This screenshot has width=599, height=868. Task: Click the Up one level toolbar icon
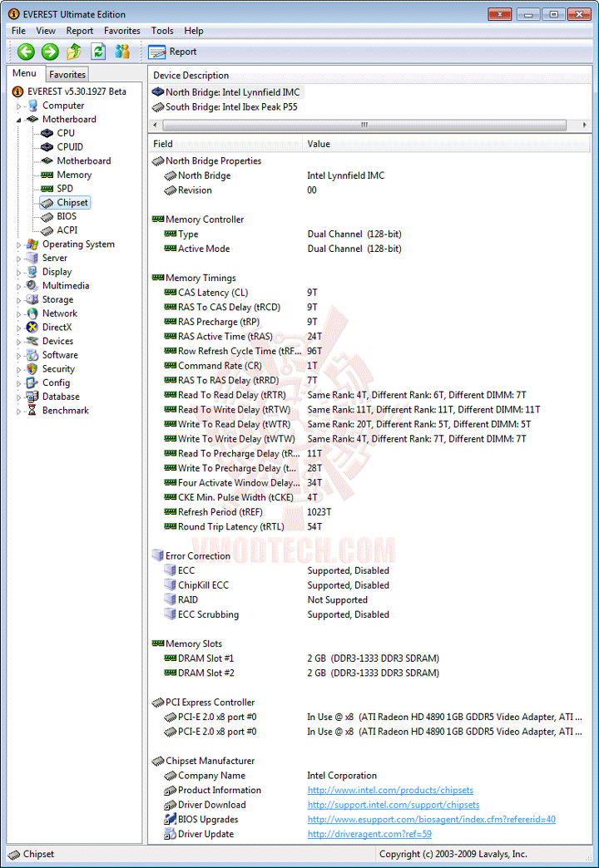tap(74, 52)
